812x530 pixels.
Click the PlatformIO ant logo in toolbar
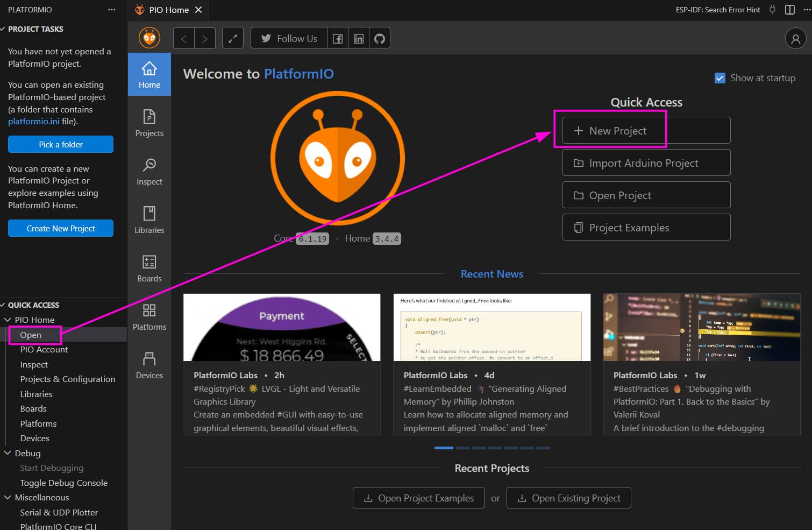[x=149, y=38]
